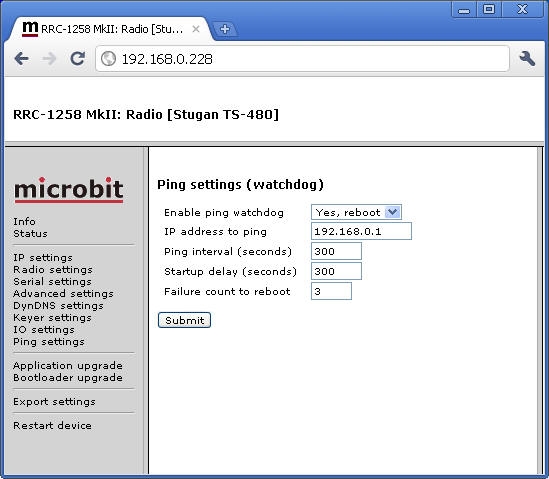Image resolution: width=549 pixels, height=479 pixels.
Task: Click the address bar showing 192.168.0.228
Action: pyautogui.click(x=302, y=58)
